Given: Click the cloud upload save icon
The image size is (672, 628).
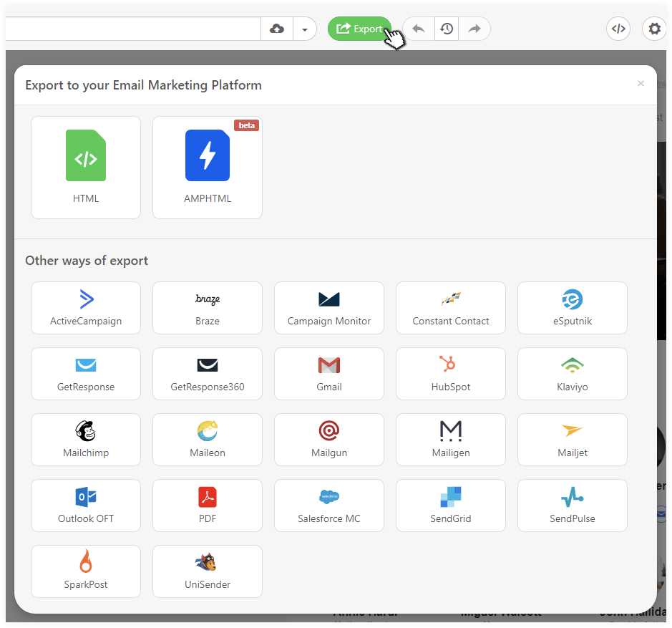Looking at the screenshot, I should click(277, 29).
